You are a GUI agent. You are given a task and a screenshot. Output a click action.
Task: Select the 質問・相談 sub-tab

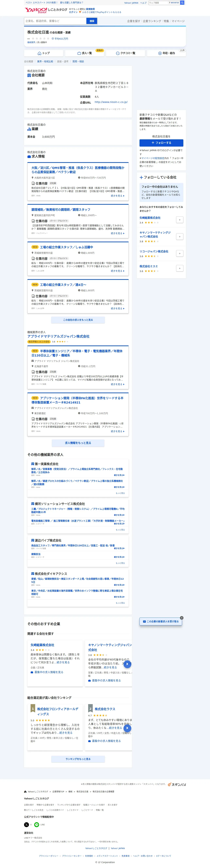point(78,62)
